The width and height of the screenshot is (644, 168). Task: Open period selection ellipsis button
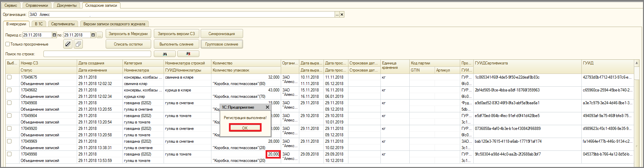99,35
